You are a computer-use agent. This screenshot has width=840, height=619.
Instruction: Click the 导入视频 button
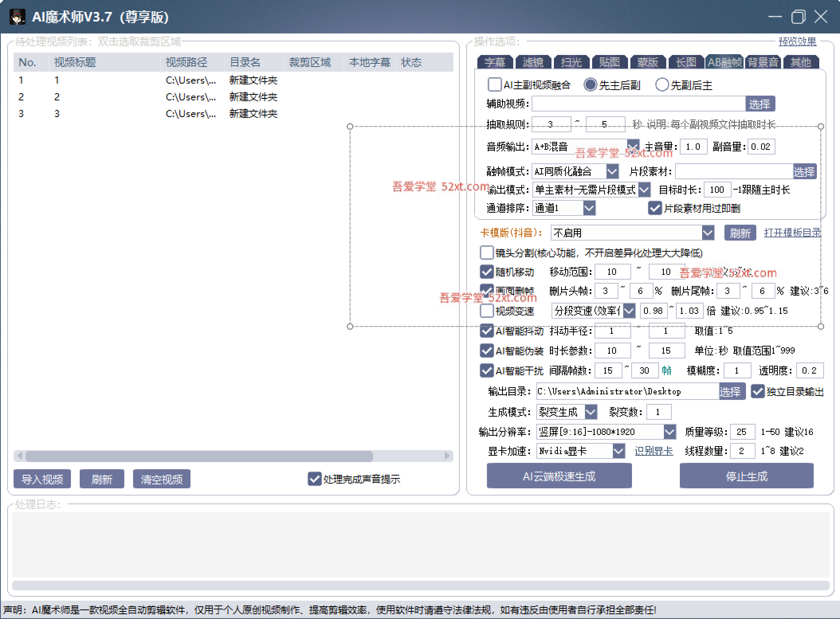pos(42,479)
